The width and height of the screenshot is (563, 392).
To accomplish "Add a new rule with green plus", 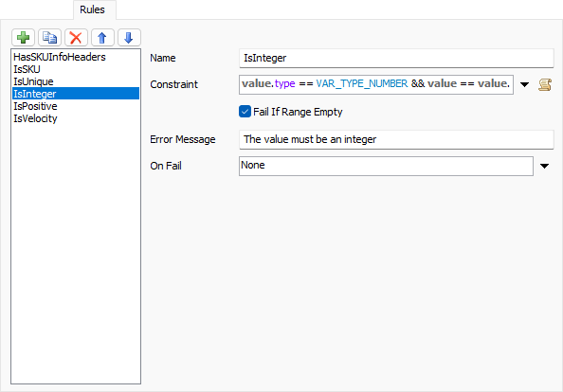I will click(23, 37).
